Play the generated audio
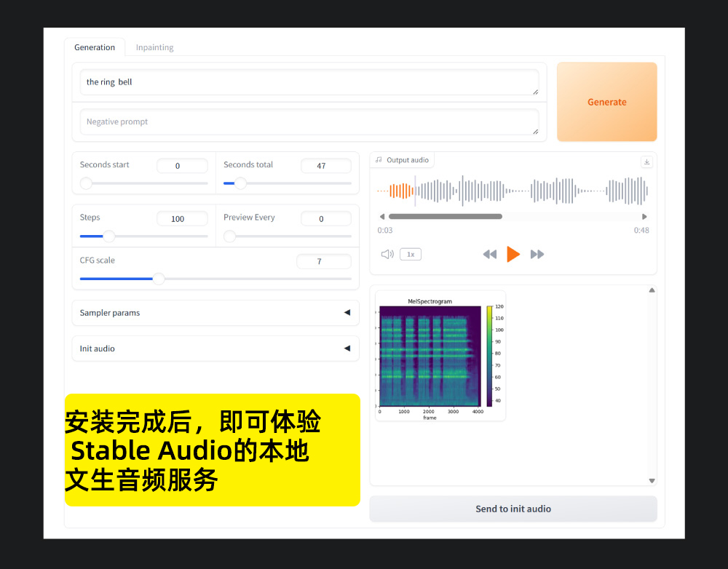This screenshot has height=569, width=728. (513, 254)
